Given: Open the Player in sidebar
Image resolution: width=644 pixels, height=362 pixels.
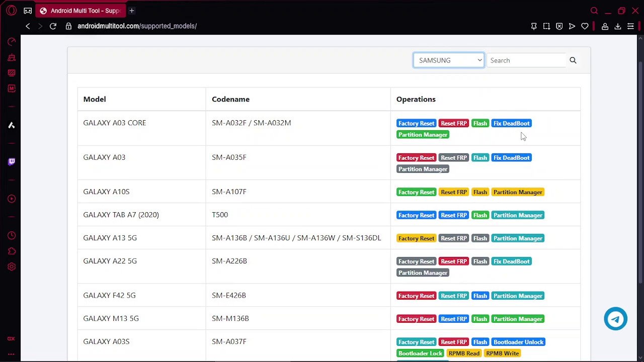Looking at the screenshot, I should (x=11, y=199).
